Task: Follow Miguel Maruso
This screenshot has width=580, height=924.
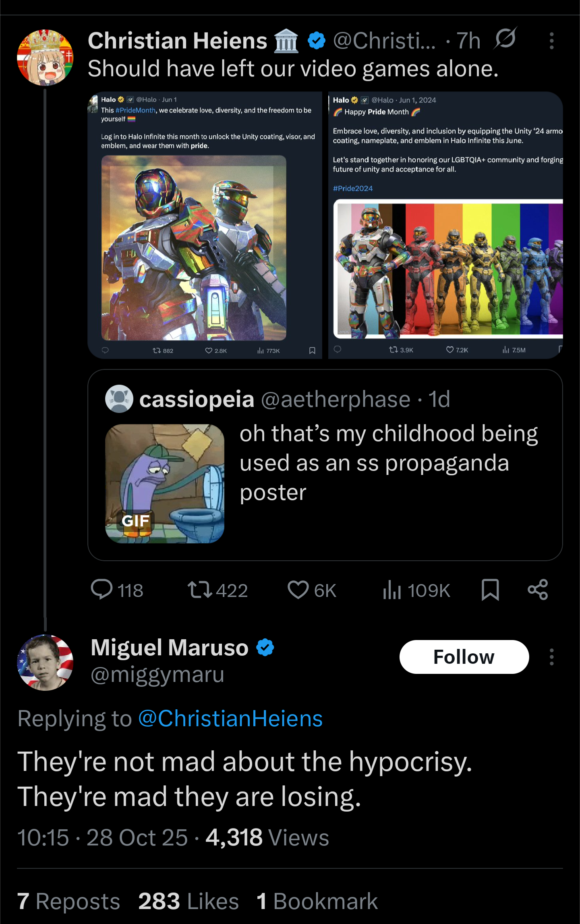Action: coord(464,657)
